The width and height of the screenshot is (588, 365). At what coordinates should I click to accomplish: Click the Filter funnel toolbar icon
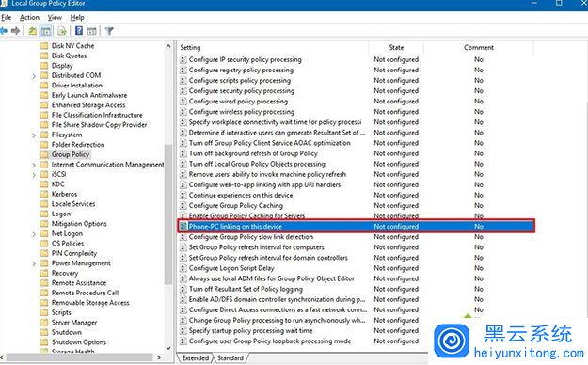tap(109, 31)
